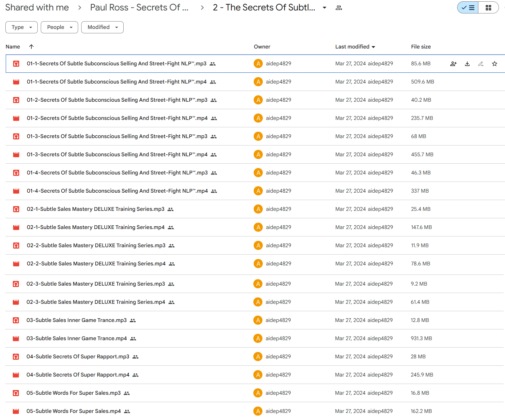Switch to list layout view

468,8
